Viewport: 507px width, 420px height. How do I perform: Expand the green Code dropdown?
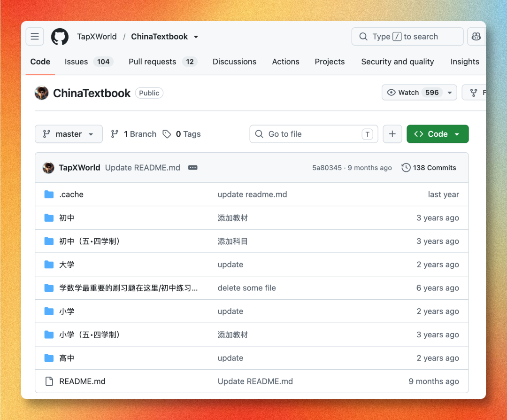point(438,134)
